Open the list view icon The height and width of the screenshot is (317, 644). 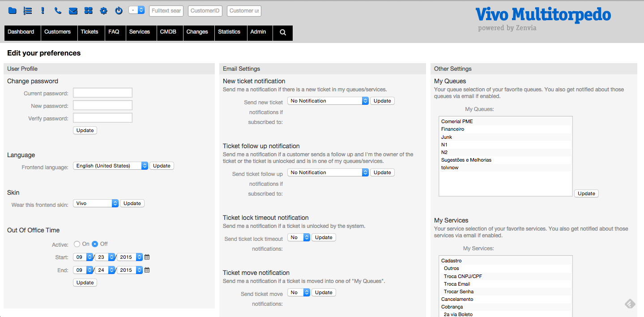(x=28, y=11)
